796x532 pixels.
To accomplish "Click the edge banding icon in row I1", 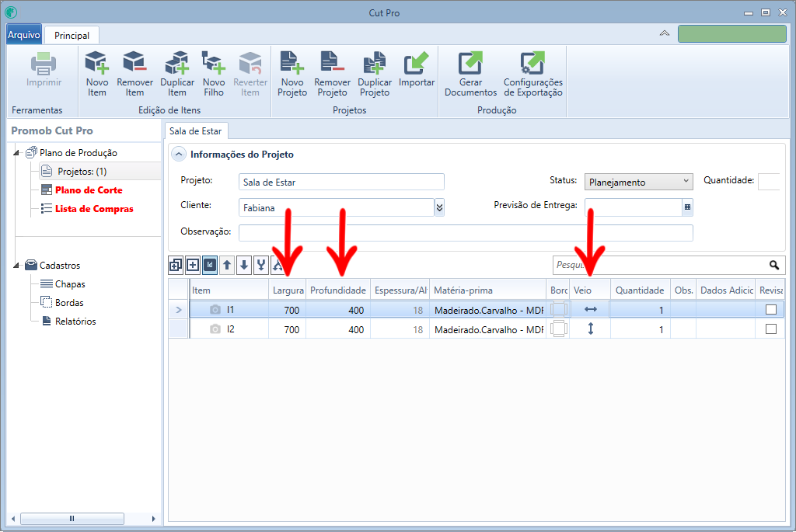I will pos(558,309).
